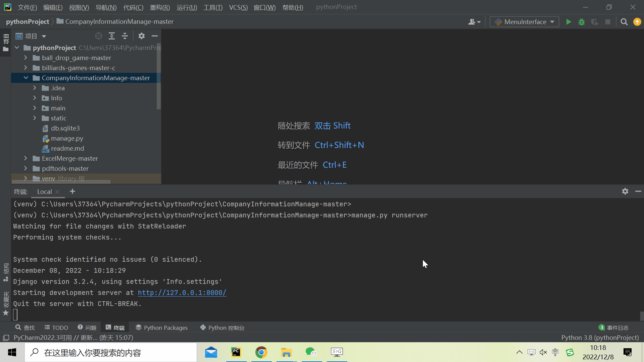Hide the Project tool window with minus icon
Image resolution: width=644 pixels, height=362 pixels.
154,36
